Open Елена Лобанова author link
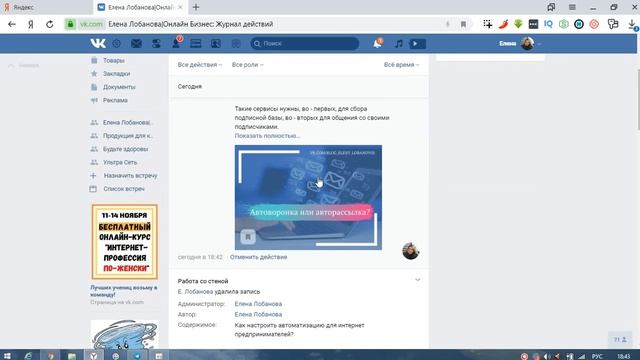Image resolution: width=640 pixels, height=360 pixels. [258, 314]
